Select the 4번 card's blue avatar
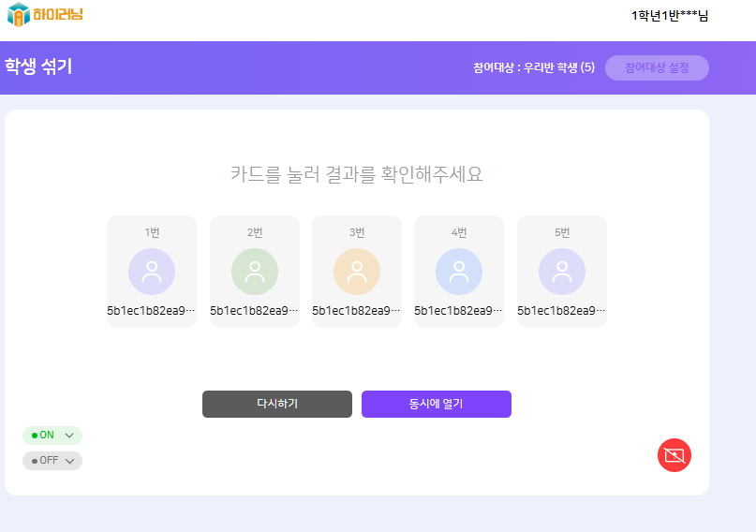The height and width of the screenshot is (532, 756). coord(459,272)
